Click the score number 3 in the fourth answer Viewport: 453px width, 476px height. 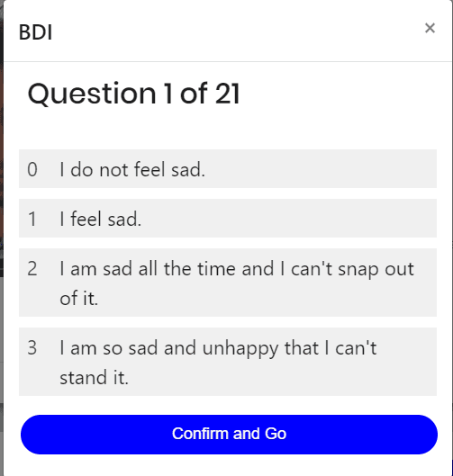pyautogui.click(x=32, y=348)
